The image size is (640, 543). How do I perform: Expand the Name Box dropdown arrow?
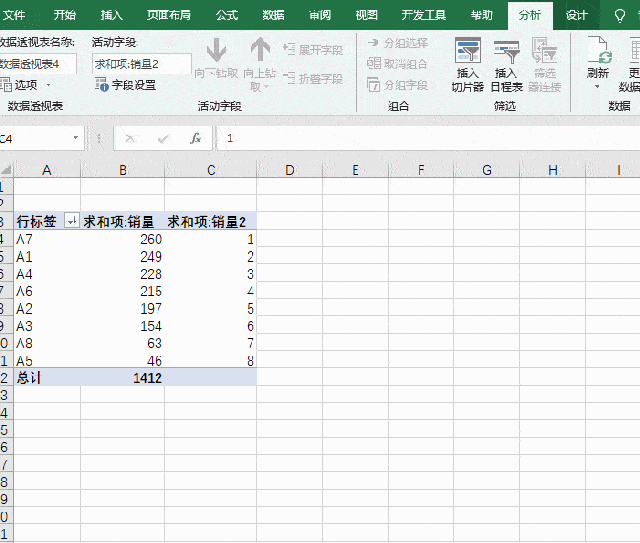tap(76, 138)
